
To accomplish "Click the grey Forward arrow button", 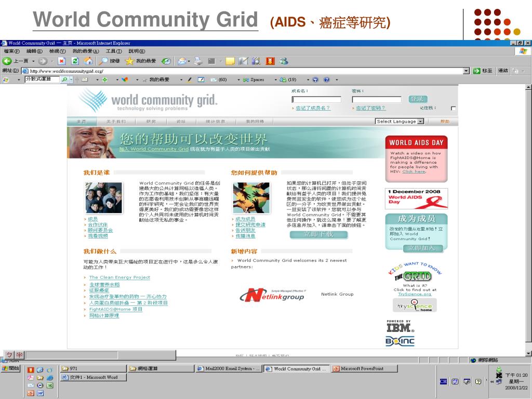I will coord(43,61).
